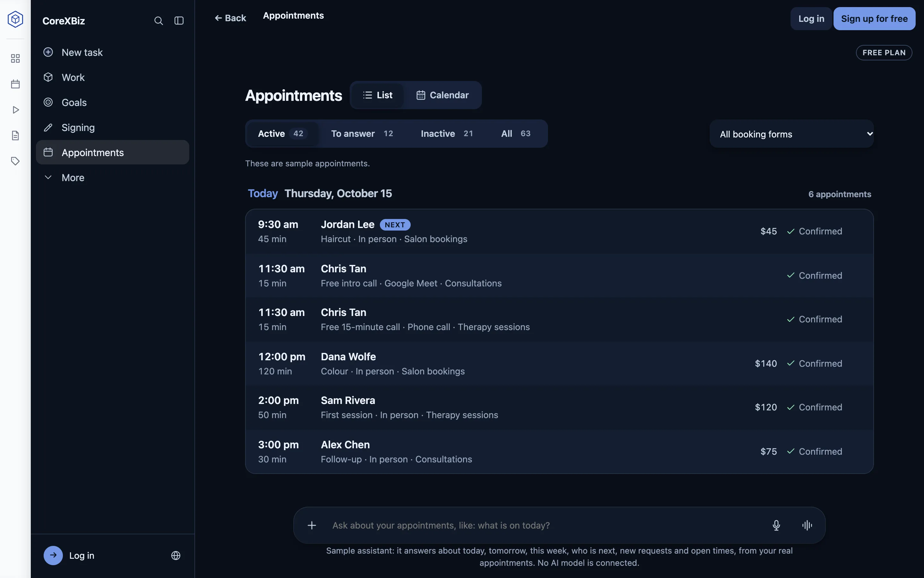This screenshot has width=924, height=578.
Task: Go Back using the arrow link
Action: 230,18
